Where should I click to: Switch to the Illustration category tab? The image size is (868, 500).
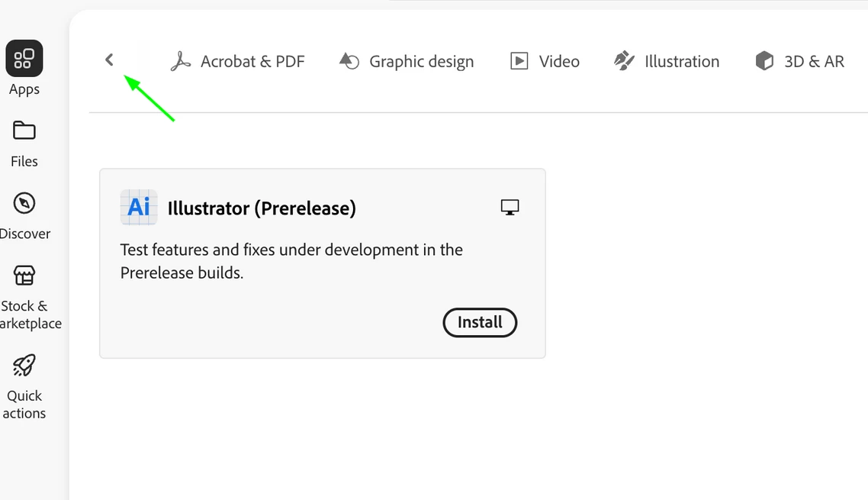(x=667, y=61)
